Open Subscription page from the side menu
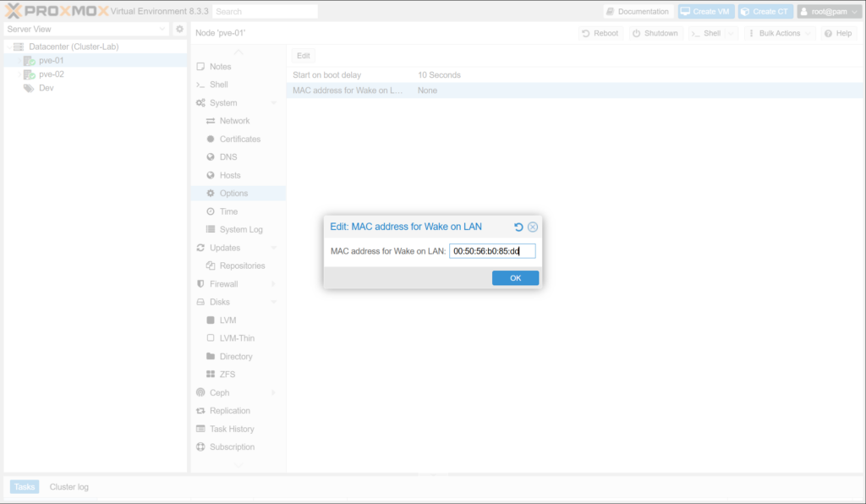The height and width of the screenshot is (504, 866). (232, 446)
